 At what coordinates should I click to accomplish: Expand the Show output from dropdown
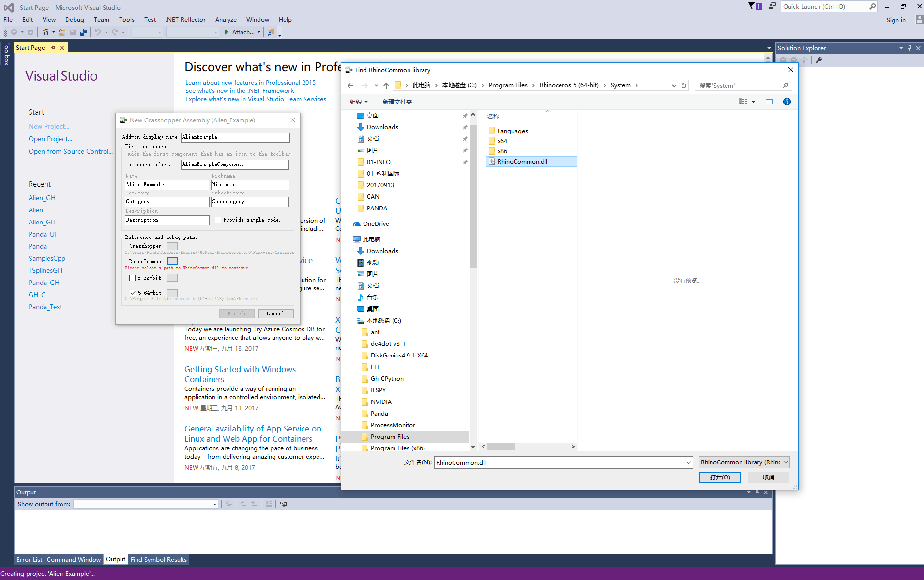pyautogui.click(x=214, y=504)
